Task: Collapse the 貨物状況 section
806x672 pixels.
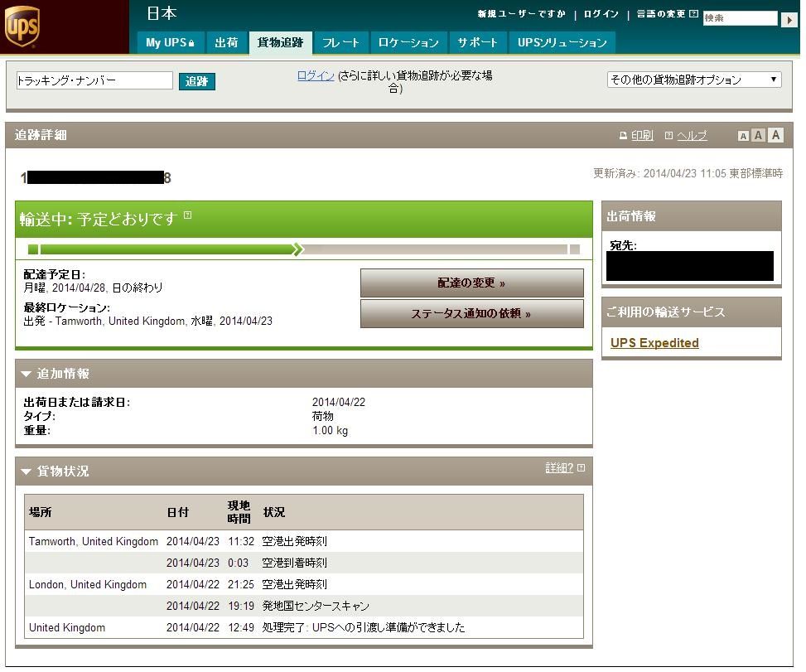Action: (x=26, y=471)
